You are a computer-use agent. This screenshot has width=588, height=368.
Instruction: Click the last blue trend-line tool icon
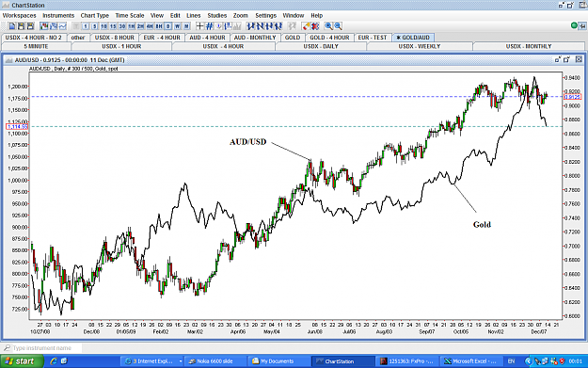pyautogui.click(x=278, y=26)
